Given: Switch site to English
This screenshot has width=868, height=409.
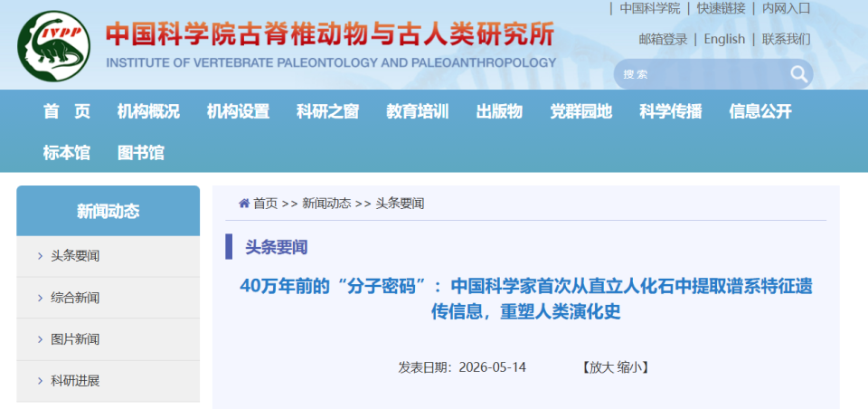Looking at the screenshot, I should [x=724, y=39].
